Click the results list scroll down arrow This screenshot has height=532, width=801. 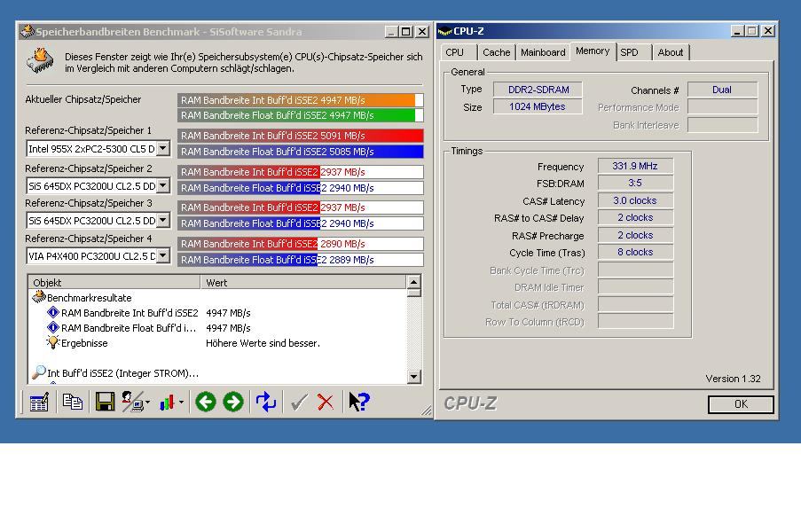[x=413, y=377]
